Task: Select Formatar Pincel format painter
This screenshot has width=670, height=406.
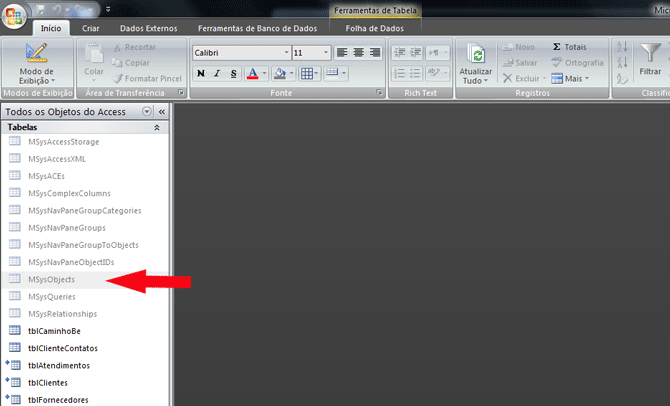Action: pyautogui.click(x=147, y=79)
